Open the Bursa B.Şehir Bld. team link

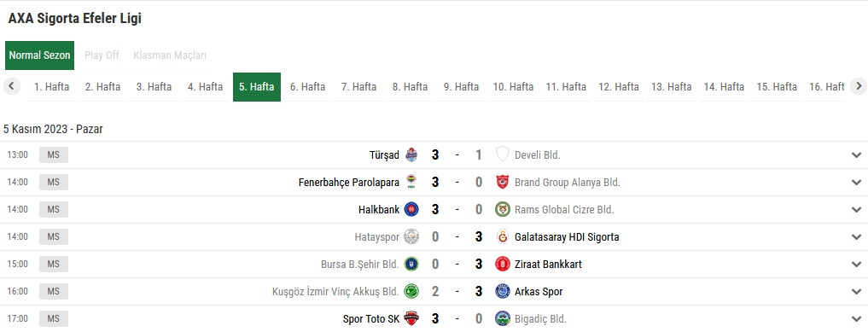tap(360, 264)
